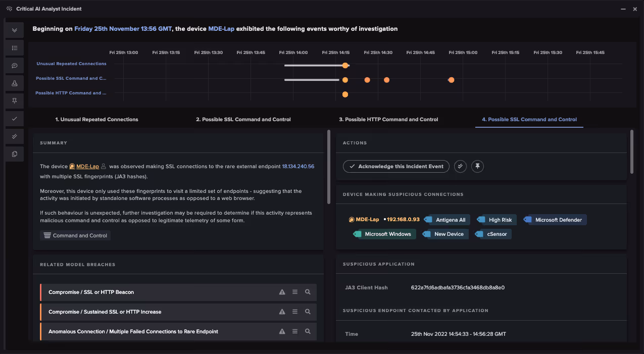Select the Possible HTTP Command timeline dot
The image size is (644, 354).
point(345,94)
